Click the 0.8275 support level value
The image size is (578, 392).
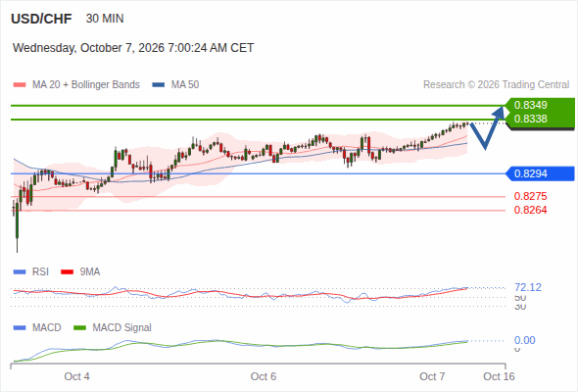[x=530, y=196]
